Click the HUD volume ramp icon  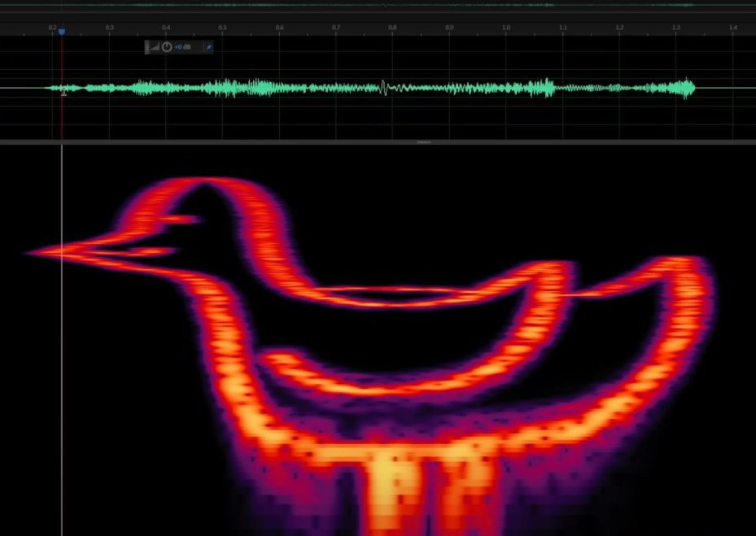pos(155,46)
